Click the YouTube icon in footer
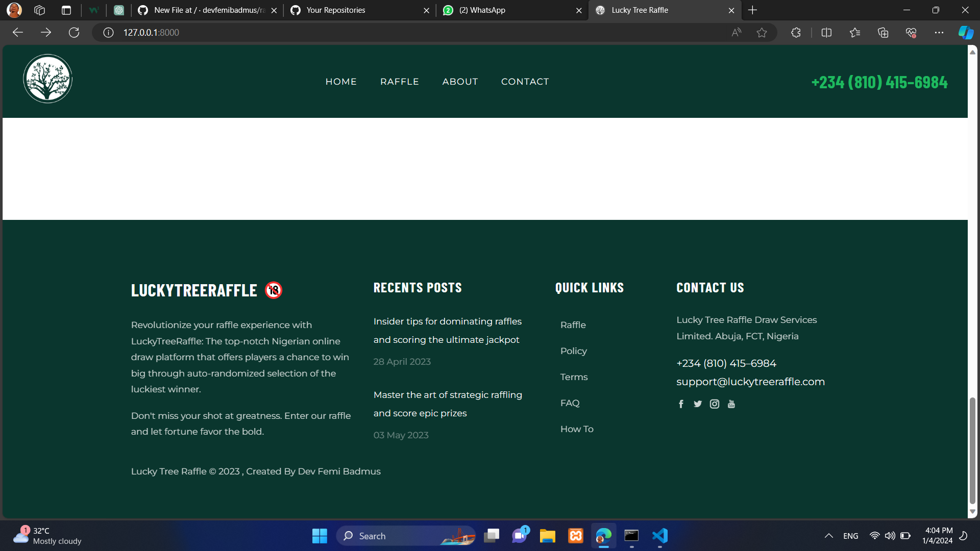 731,404
